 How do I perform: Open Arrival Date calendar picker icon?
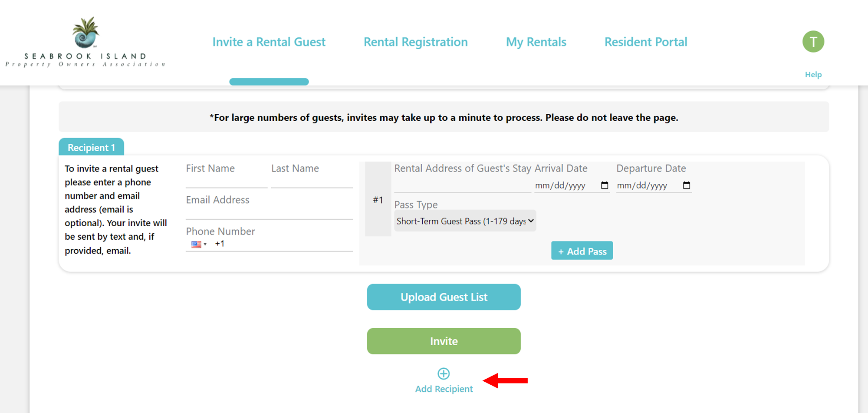coord(605,185)
